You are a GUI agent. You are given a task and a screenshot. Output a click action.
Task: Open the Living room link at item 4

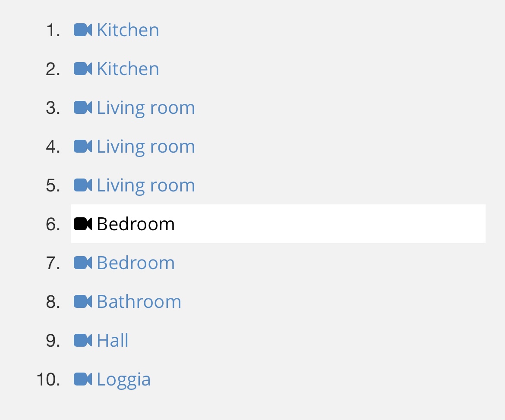146,147
